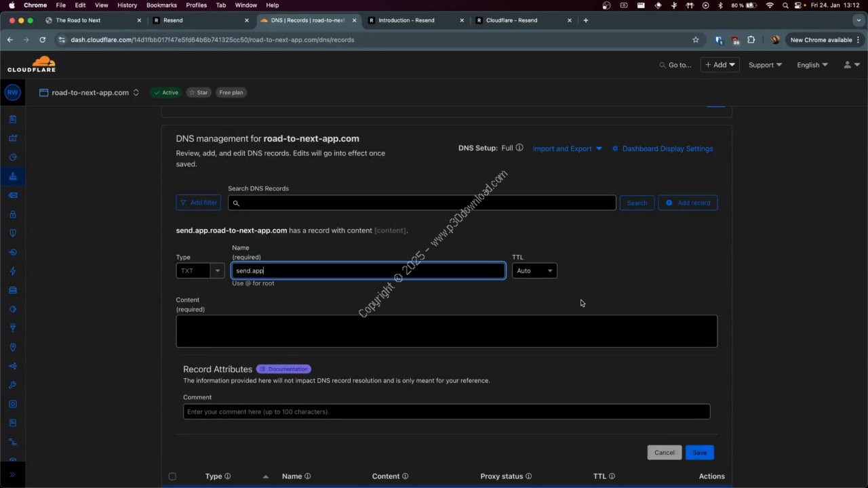Viewport: 868px width, 488px height.
Task: Click the DNS Setup info icon
Action: pos(519,148)
